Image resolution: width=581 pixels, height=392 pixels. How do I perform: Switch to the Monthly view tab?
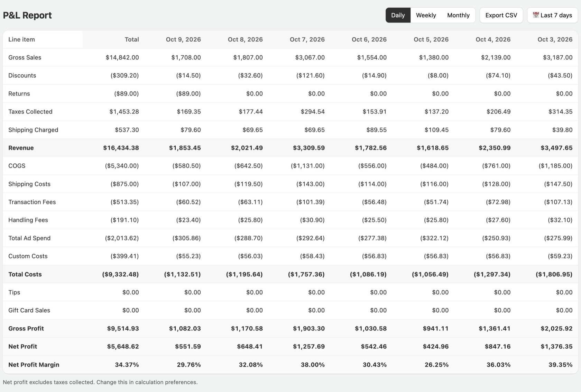(458, 15)
